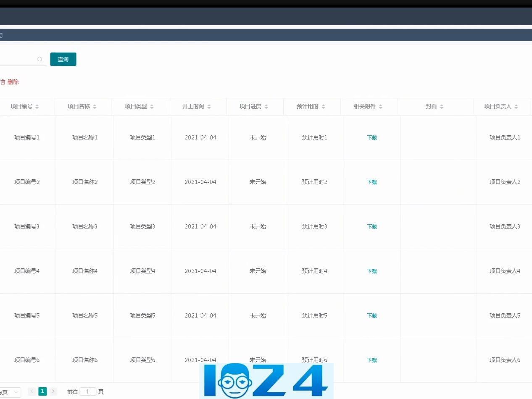Sort the 预计用时 column
532x399 pixels.
pos(323,106)
